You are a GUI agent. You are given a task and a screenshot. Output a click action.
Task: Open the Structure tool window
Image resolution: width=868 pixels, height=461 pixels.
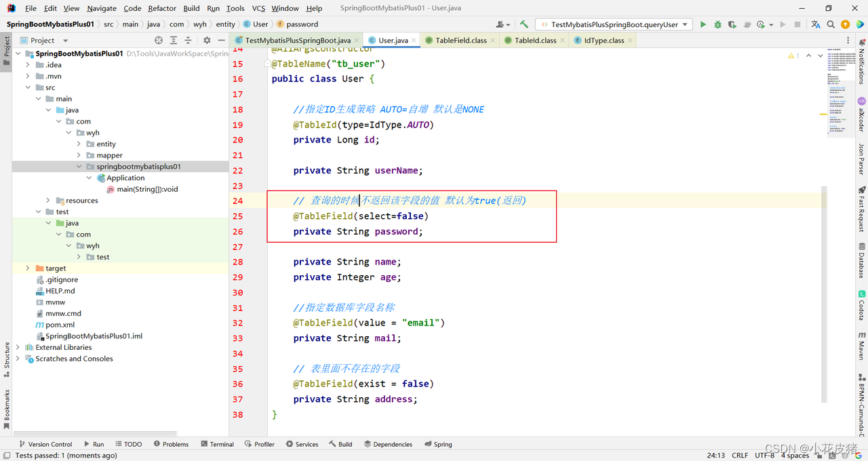pyautogui.click(x=7, y=359)
